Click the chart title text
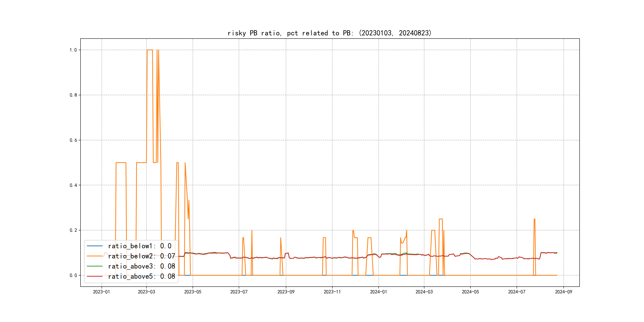The height and width of the screenshot is (322, 644). coord(330,33)
